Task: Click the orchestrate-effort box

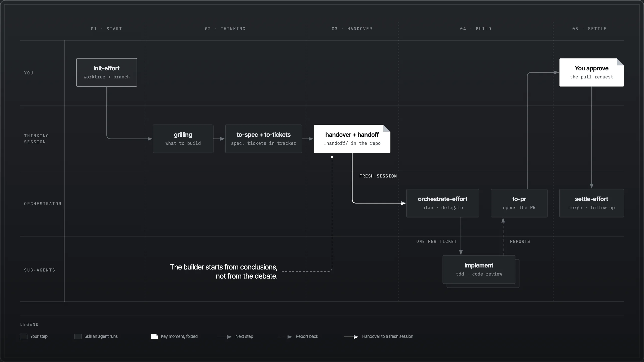Action: 443,203
